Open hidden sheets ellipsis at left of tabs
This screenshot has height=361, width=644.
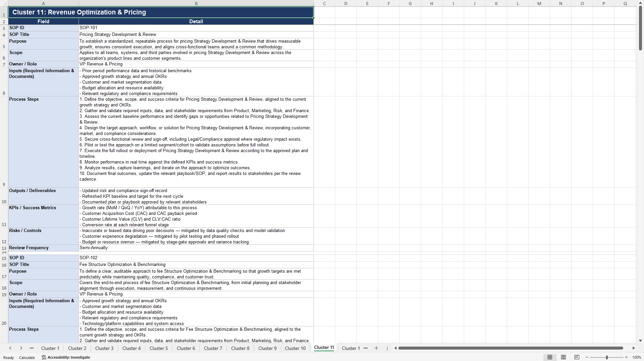32,348
